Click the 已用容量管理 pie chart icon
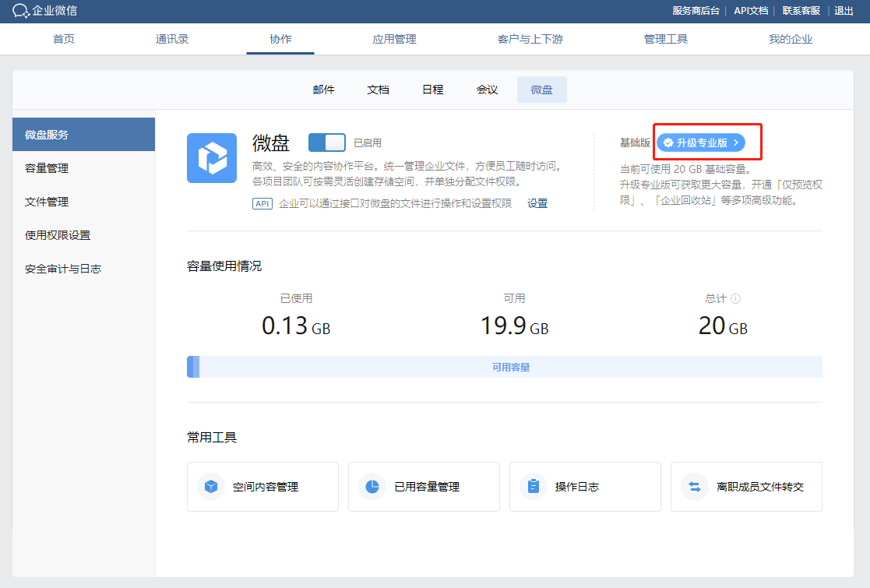Viewport: 870px width, 588px height. point(372,487)
